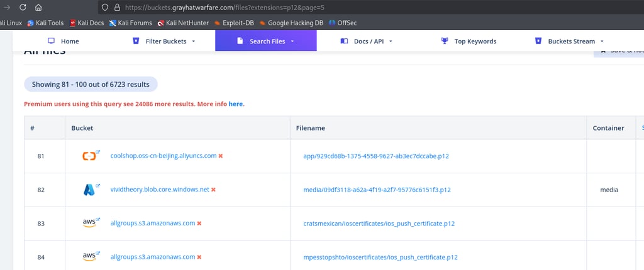Go to the browser home icon
644x270 pixels.
(38, 8)
